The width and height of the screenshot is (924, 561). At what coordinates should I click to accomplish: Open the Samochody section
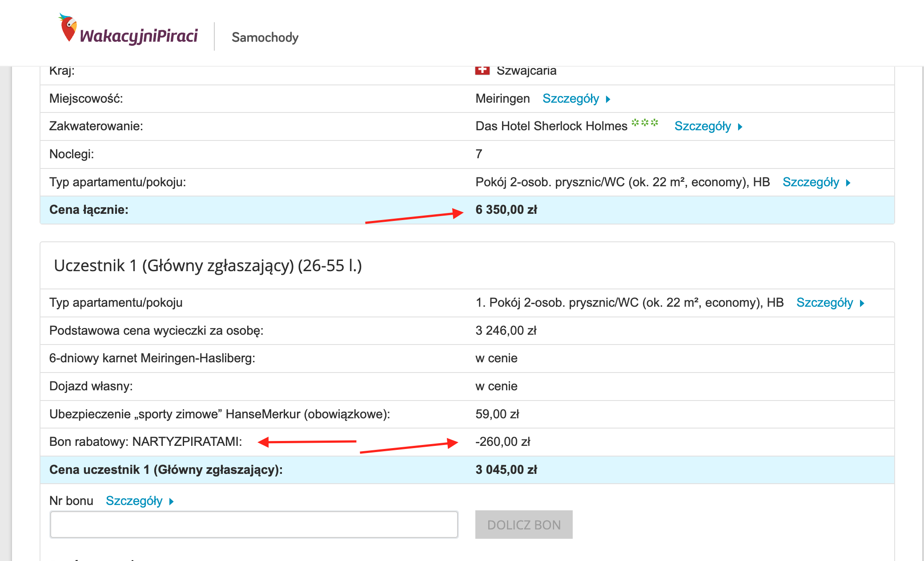pos(265,37)
